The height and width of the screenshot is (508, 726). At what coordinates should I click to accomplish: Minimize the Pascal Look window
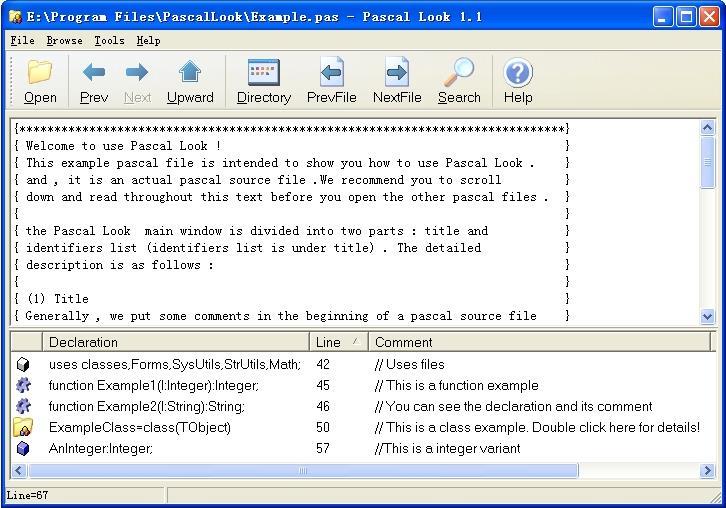tap(663, 17)
